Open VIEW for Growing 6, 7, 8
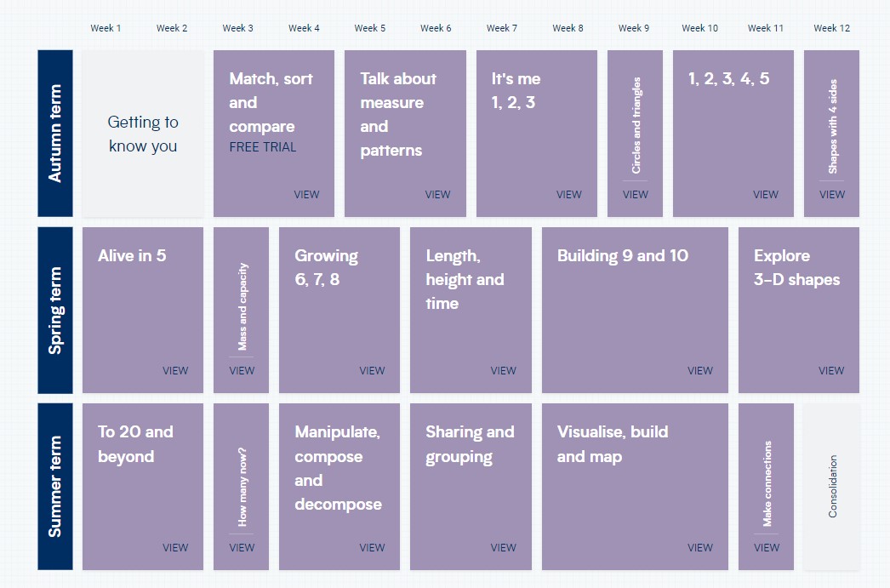 click(x=373, y=371)
